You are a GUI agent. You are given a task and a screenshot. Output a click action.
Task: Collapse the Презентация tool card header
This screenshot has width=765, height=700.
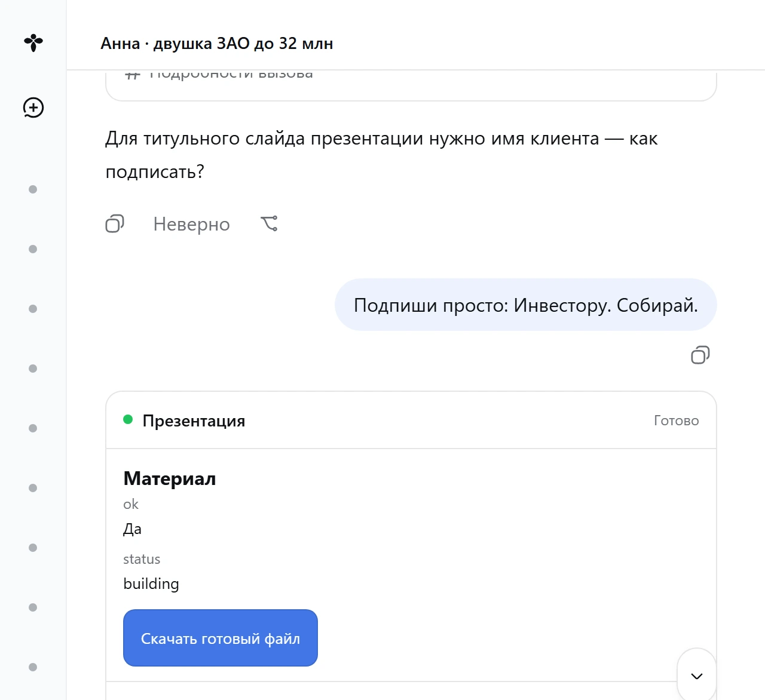click(x=411, y=420)
